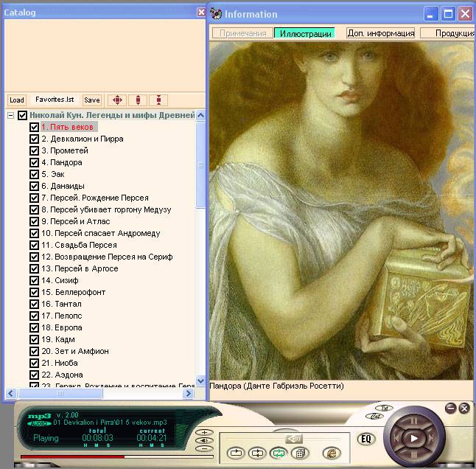Select track '17. Пелопс'
Screen dimensions: 476x469
coord(62,316)
